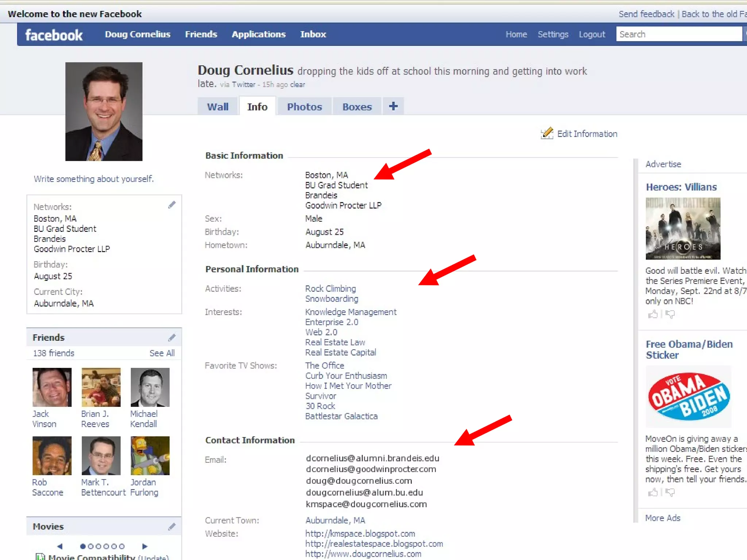Click the plus tab to add a tab
The width and height of the screenshot is (747, 560).
393,106
